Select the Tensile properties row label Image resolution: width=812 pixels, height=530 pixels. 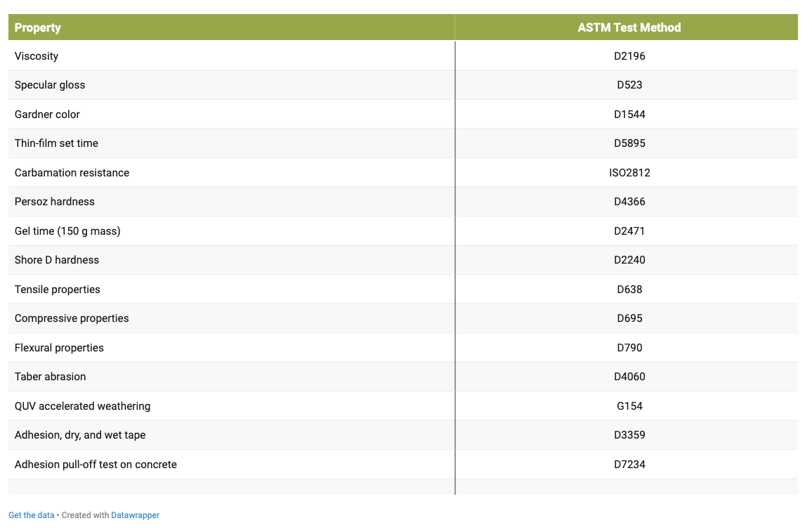tap(58, 290)
